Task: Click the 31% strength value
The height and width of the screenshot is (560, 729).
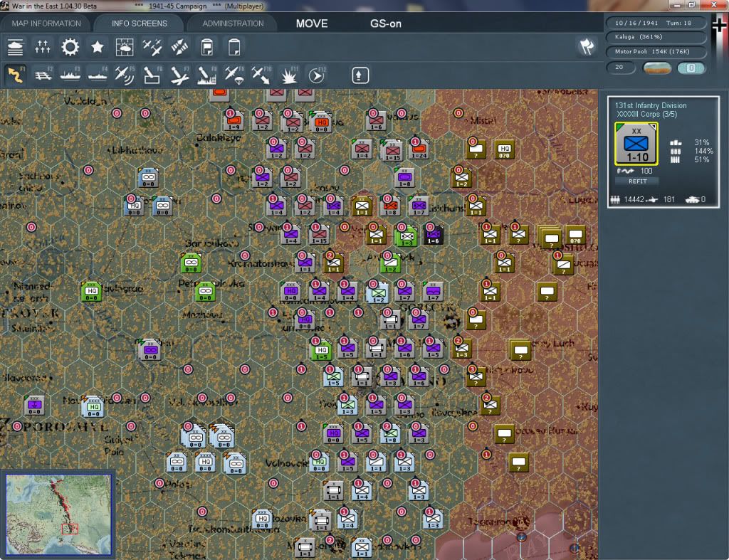Action: 701,142
